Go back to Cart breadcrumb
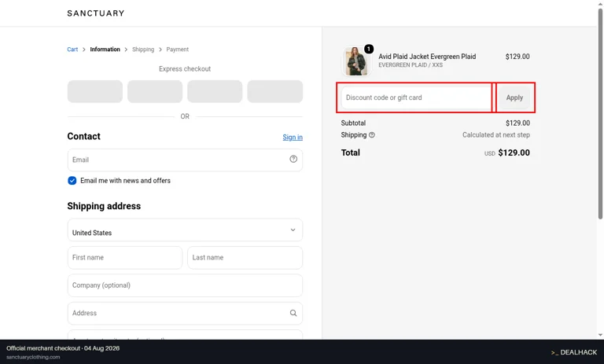Viewport: 604px width, 364px height. pyautogui.click(x=72, y=50)
